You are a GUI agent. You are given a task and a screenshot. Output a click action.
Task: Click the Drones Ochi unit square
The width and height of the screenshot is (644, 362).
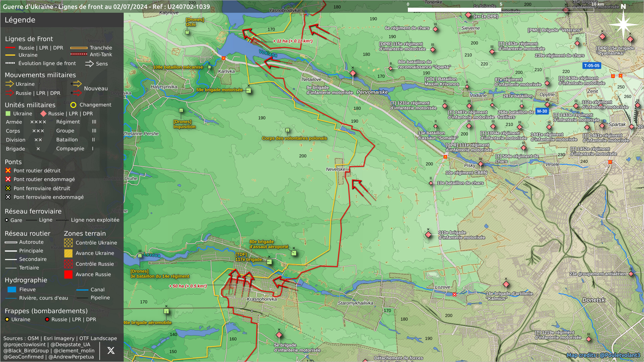(x=187, y=32)
